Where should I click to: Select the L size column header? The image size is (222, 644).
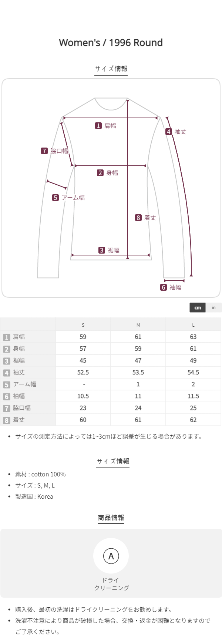(x=193, y=325)
